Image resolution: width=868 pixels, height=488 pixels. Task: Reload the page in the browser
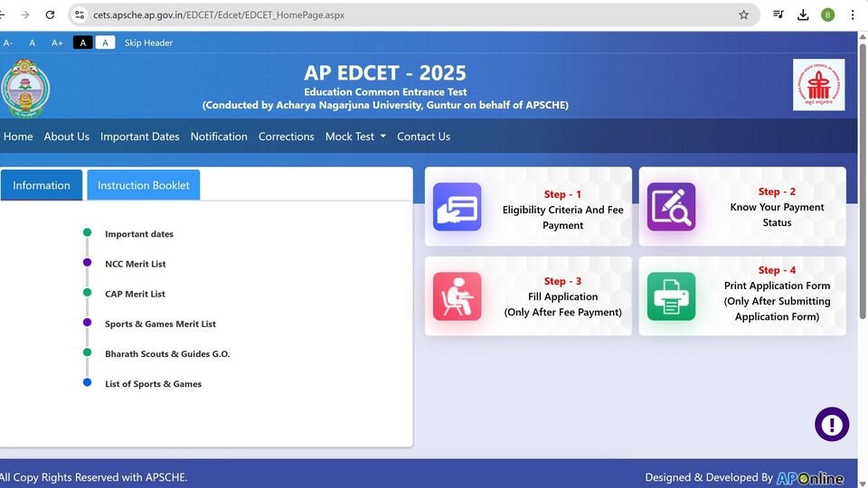point(50,15)
